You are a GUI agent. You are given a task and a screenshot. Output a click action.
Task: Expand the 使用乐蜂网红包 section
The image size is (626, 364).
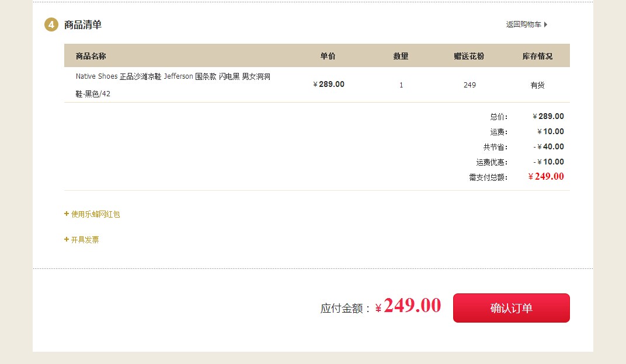95,214
